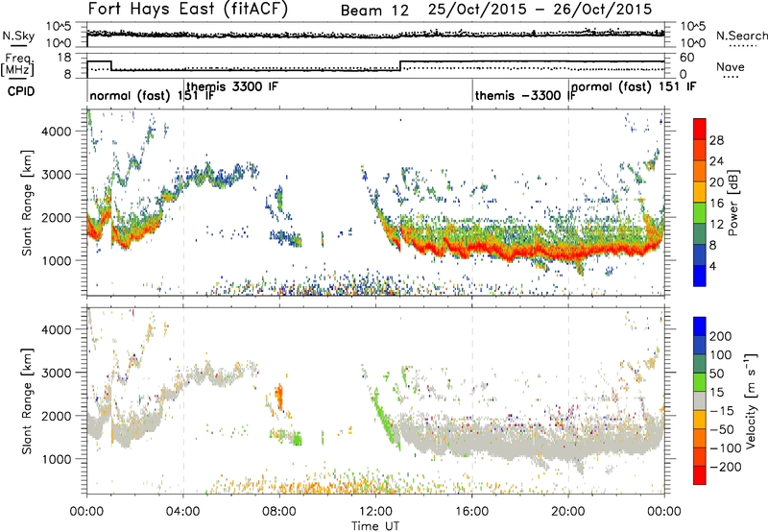Click the '04:00' time axis tick label
768x532 pixels.
[x=183, y=512]
